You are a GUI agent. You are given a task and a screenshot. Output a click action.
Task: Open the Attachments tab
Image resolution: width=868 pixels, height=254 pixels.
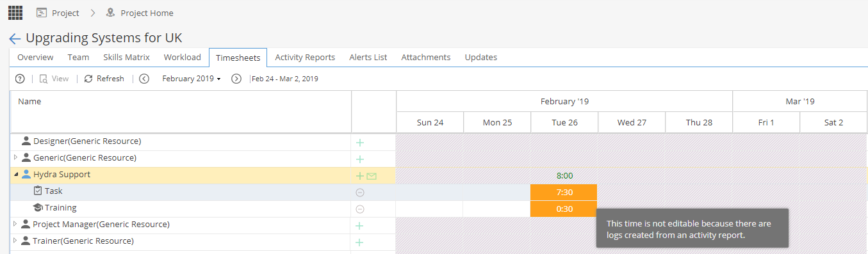(426, 57)
